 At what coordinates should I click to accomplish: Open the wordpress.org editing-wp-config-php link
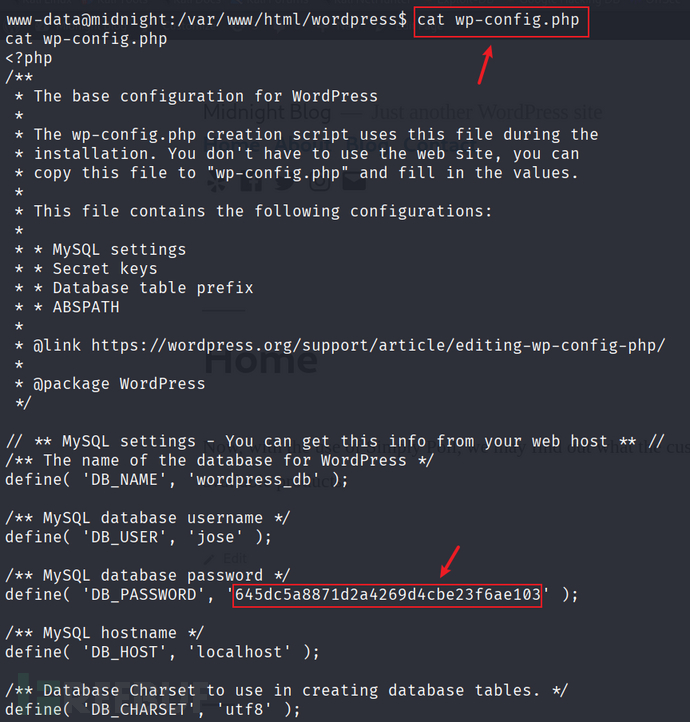pos(378,345)
